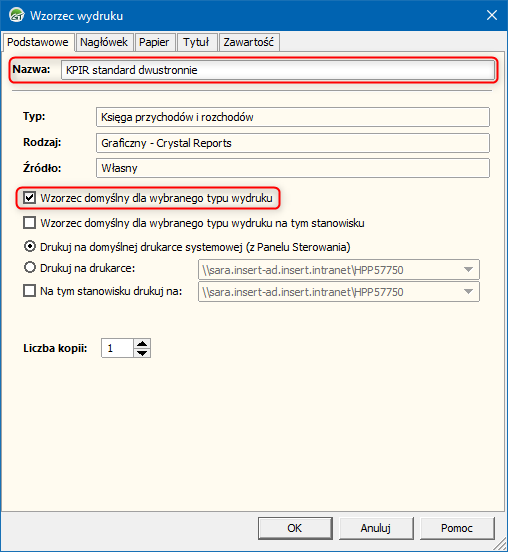The image size is (508, 552).
Task: Open the Drukuj na drukarce printer dropdown
Action: [x=468, y=270]
